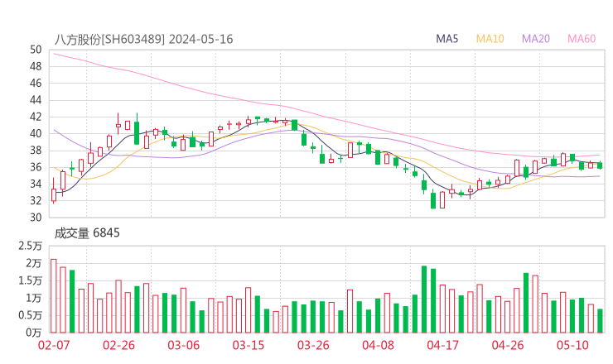Click the volume axis label 0.5万
The image size is (613, 364).
click(30, 315)
